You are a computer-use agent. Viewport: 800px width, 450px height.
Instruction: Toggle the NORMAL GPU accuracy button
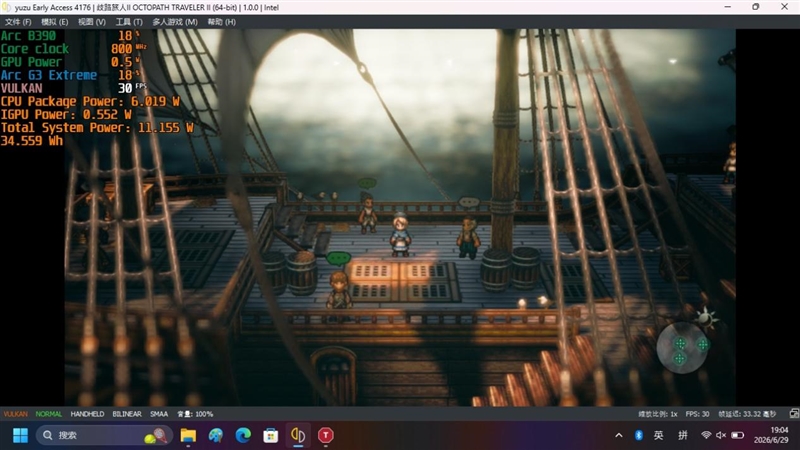48,414
